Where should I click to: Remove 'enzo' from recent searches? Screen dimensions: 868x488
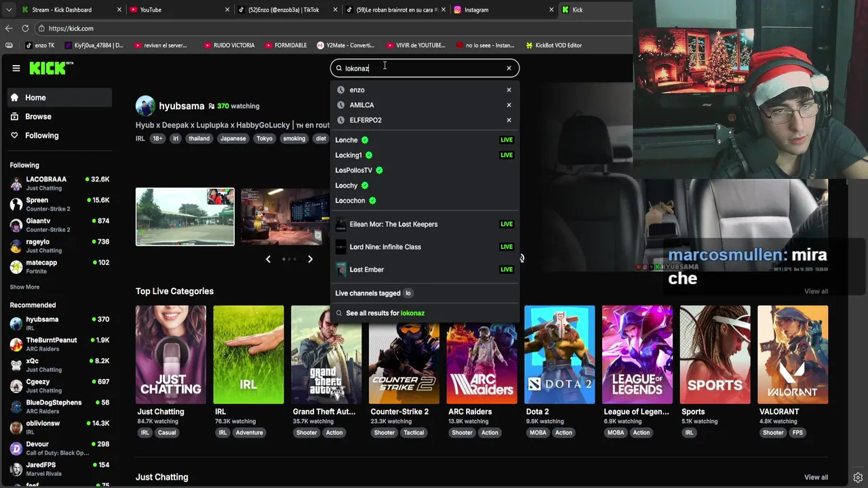pyautogui.click(x=509, y=89)
